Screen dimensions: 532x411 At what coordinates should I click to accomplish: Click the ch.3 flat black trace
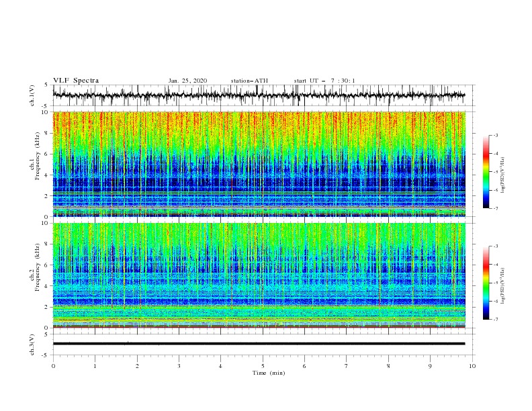click(x=259, y=344)
